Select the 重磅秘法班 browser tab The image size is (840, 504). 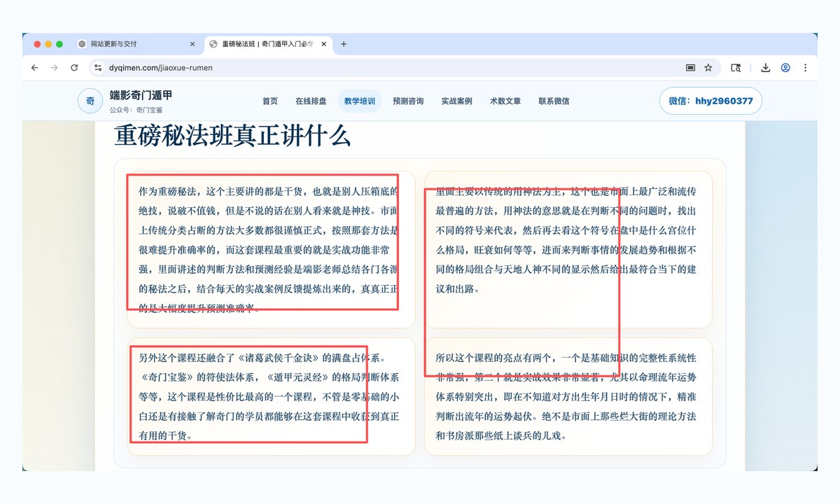point(268,44)
